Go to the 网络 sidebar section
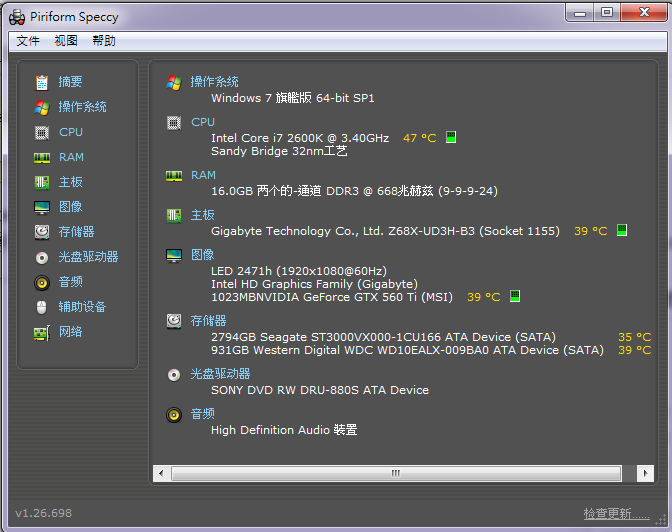This screenshot has height=532, width=672. click(70, 331)
